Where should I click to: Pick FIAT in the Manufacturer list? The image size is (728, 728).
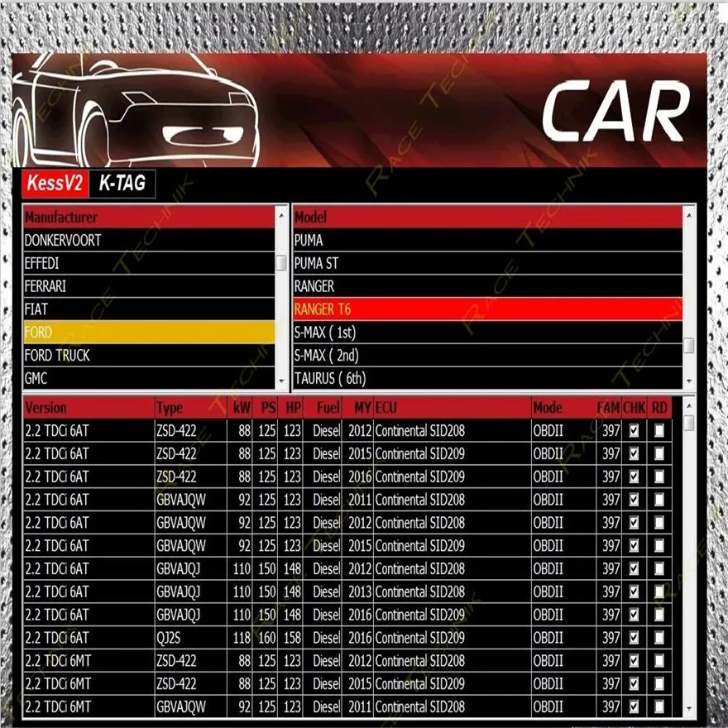149,309
